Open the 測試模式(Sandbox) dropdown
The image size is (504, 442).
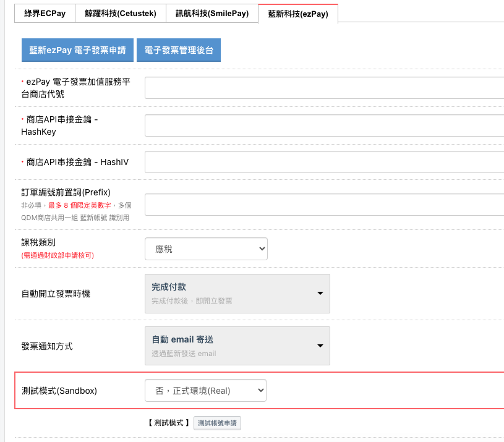point(205,391)
